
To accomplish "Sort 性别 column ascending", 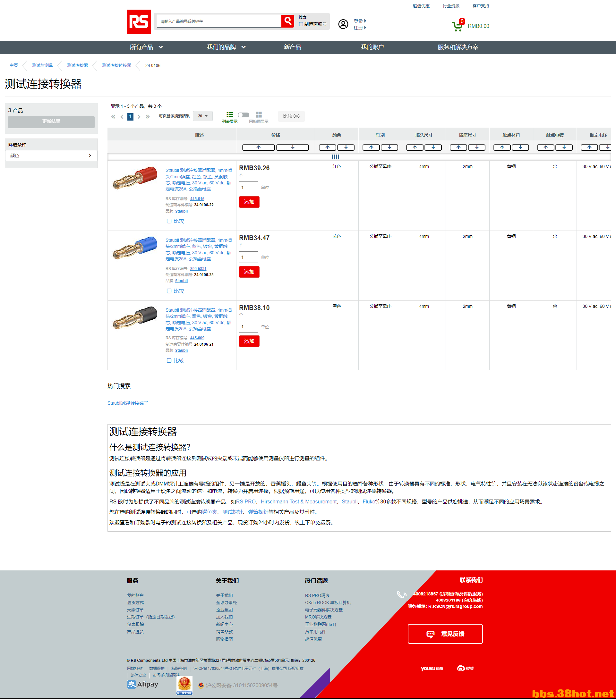I will pos(371,147).
